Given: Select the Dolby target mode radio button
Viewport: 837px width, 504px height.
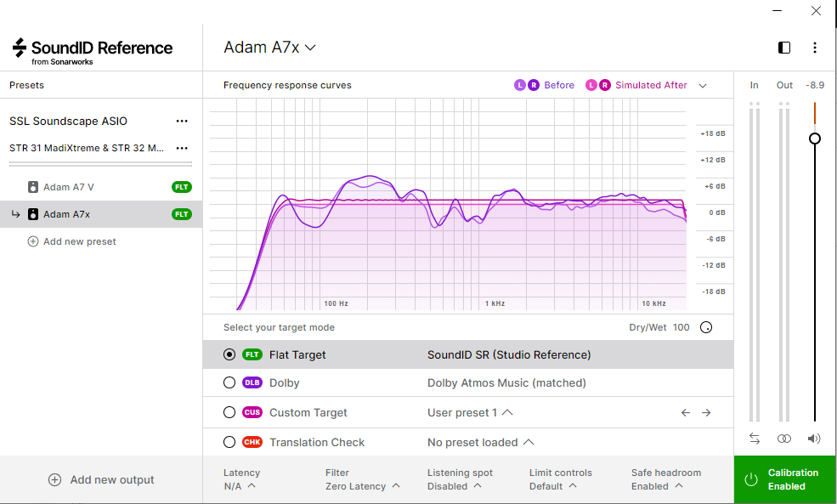Looking at the screenshot, I should 229,382.
